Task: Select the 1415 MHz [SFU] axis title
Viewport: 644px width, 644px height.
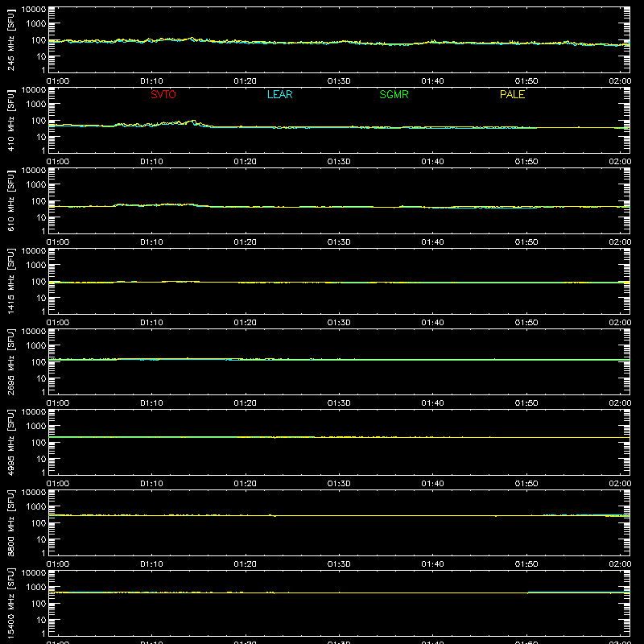Action: [x=10, y=281]
